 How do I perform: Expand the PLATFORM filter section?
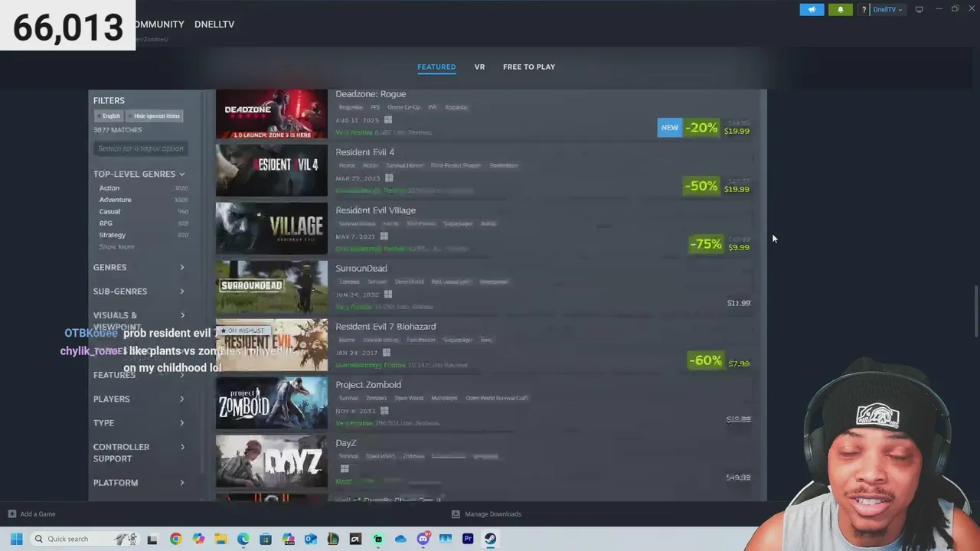click(139, 482)
